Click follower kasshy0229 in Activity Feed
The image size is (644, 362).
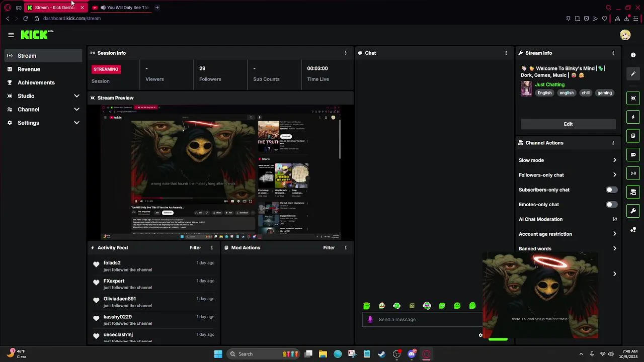click(x=117, y=317)
